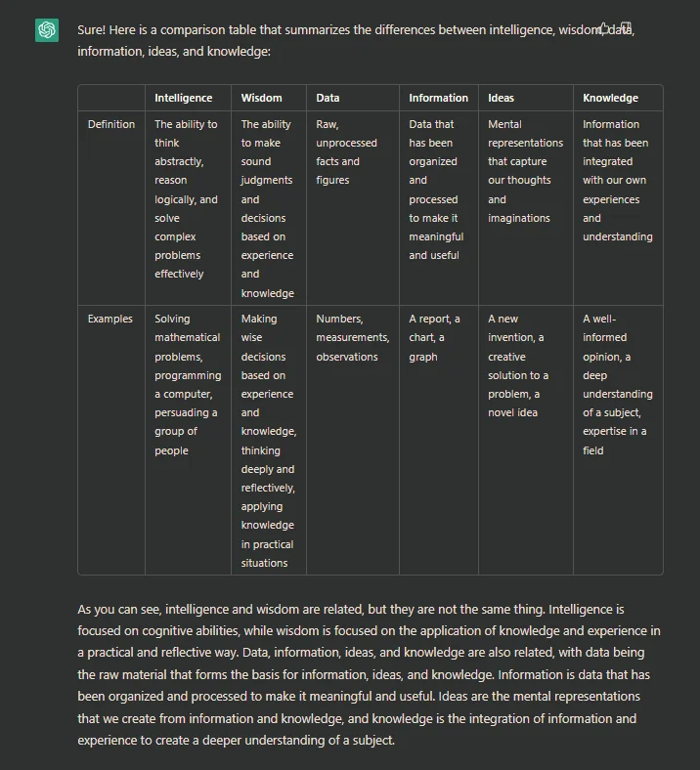Click the Wisdom examples cell
Screen dimensions: 700x770
pos(268,441)
